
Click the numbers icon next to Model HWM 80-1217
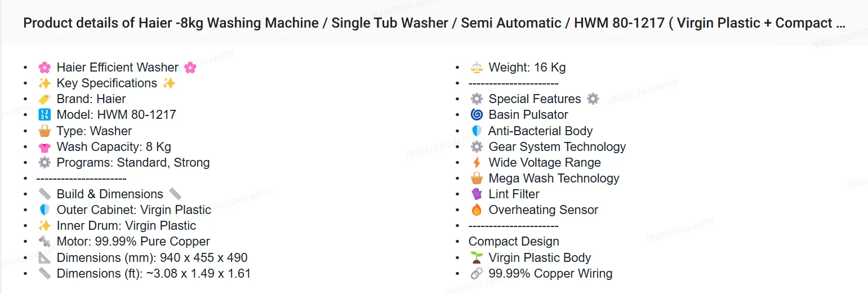click(44, 115)
